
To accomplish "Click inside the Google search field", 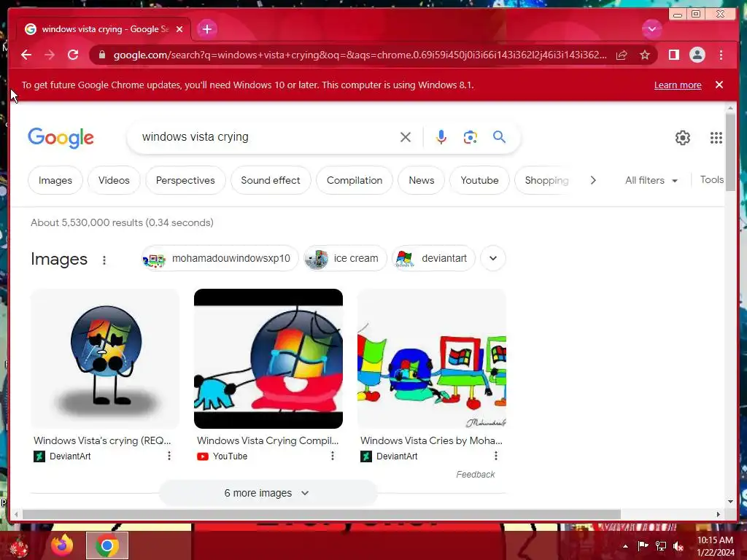I will (267, 137).
